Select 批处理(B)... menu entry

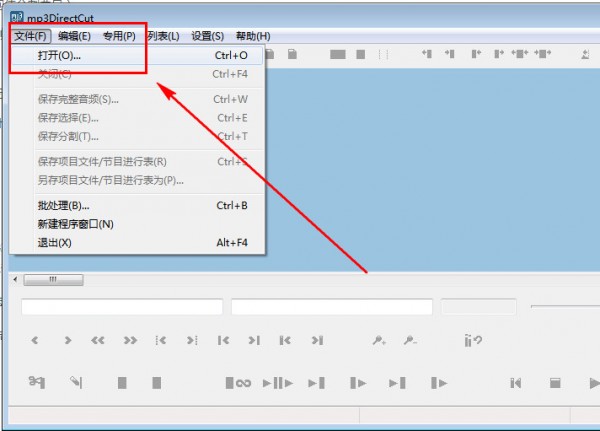coord(64,206)
